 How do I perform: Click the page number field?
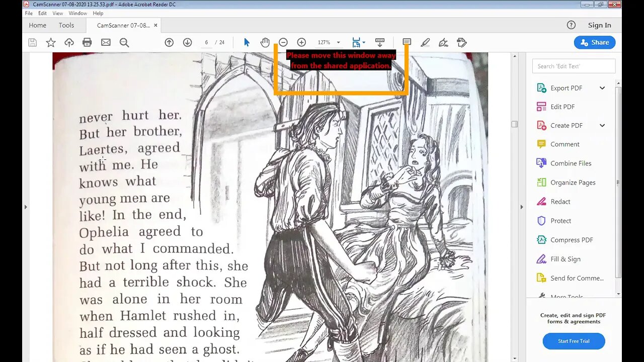click(x=206, y=43)
